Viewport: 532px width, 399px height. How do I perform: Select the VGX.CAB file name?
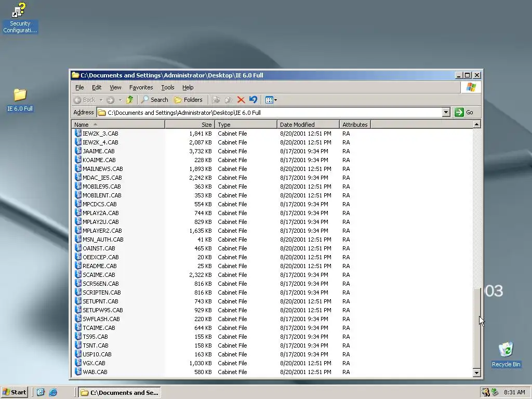(94, 363)
